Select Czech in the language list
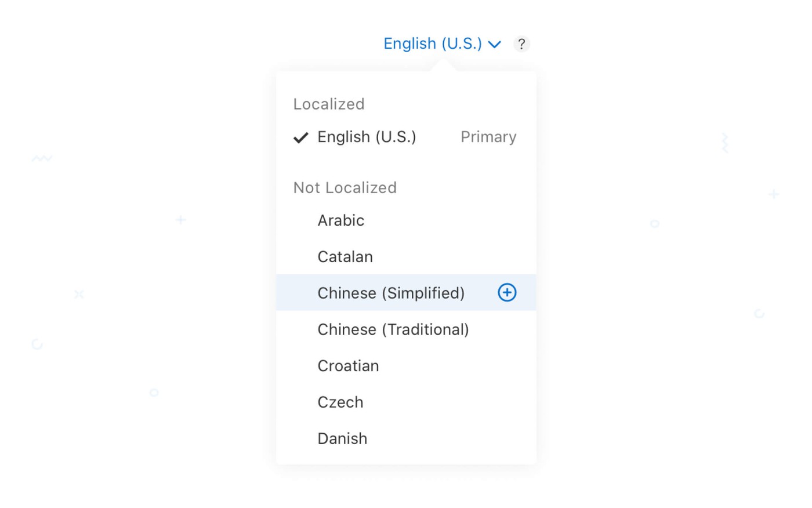 click(340, 402)
